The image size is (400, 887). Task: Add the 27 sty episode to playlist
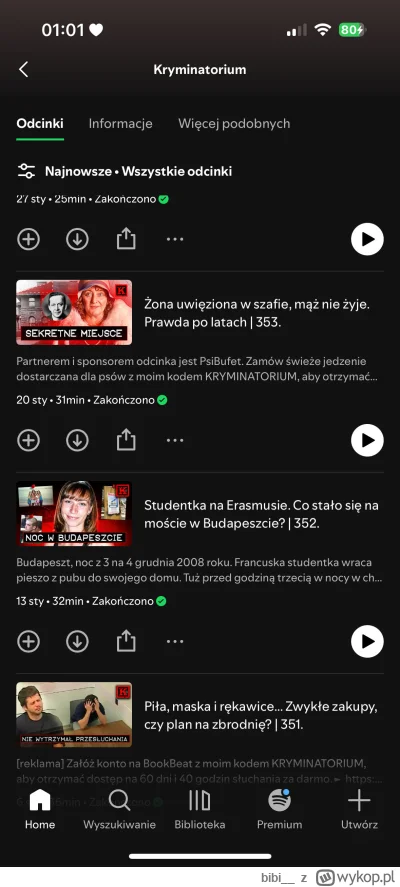click(x=28, y=240)
